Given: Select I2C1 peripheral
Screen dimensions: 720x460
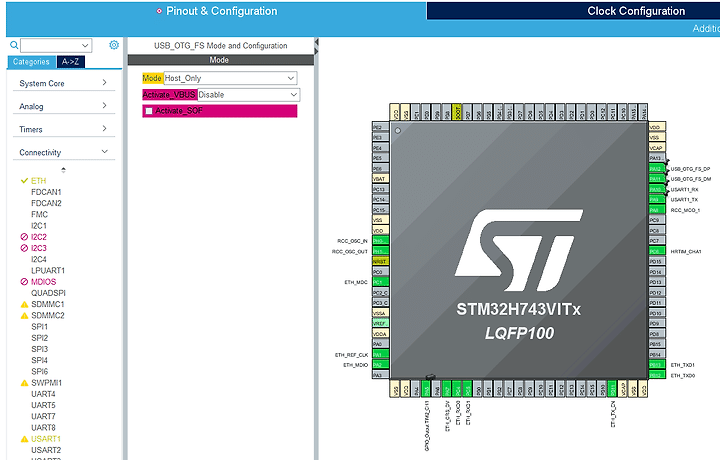Looking at the screenshot, I should point(39,225).
